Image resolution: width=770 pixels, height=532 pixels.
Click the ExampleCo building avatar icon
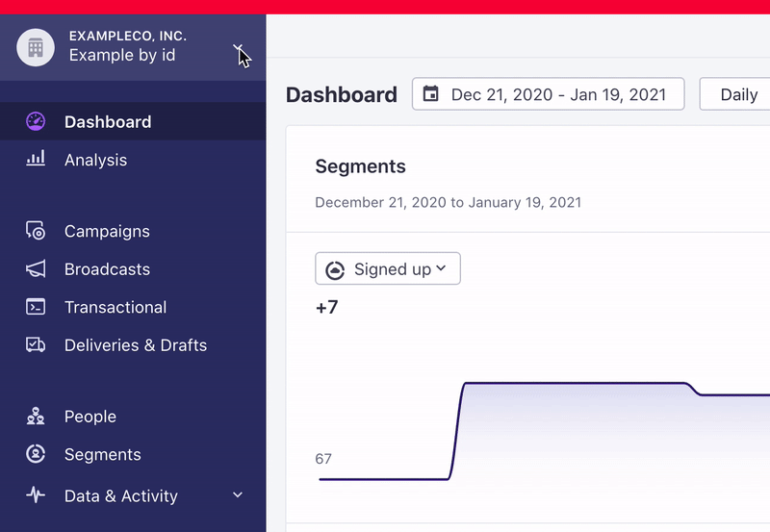point(36,46)
